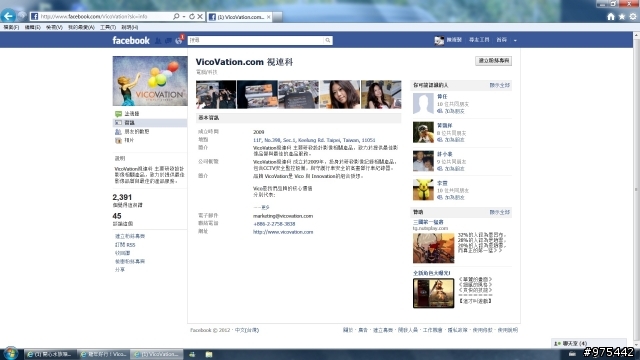Open the 說明(H) Help menu
This screenshot has height=360, width=640.
[x=129, y=27]
